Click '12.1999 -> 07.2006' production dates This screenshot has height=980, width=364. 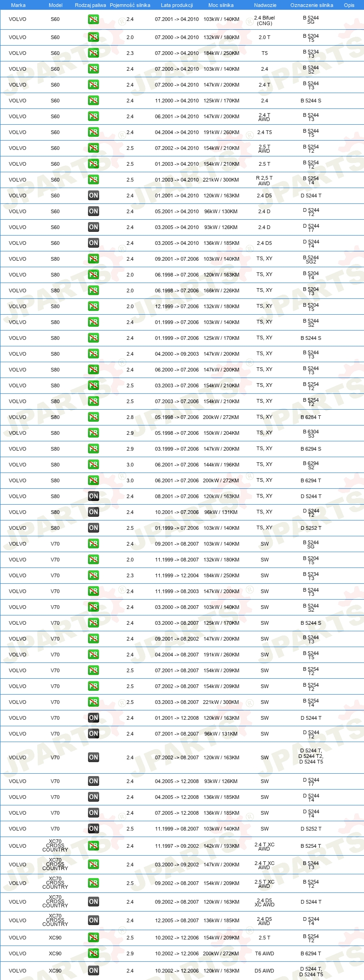coord(177,306)
